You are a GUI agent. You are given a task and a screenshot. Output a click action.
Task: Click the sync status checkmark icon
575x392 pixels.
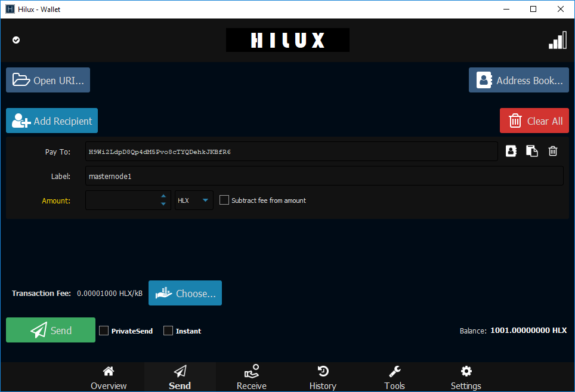point(16,40)
